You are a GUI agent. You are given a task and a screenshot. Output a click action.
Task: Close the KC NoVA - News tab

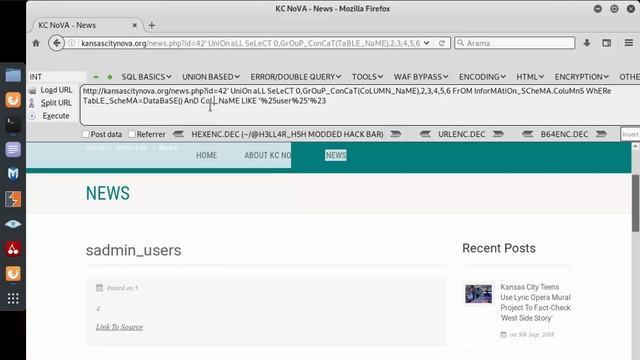click(x=135, y=25)
